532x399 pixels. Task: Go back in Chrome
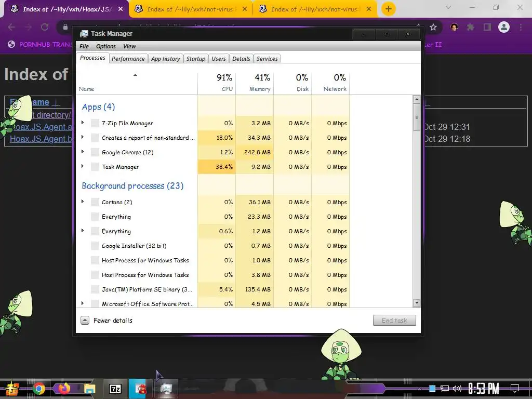(x=11, y=27)
